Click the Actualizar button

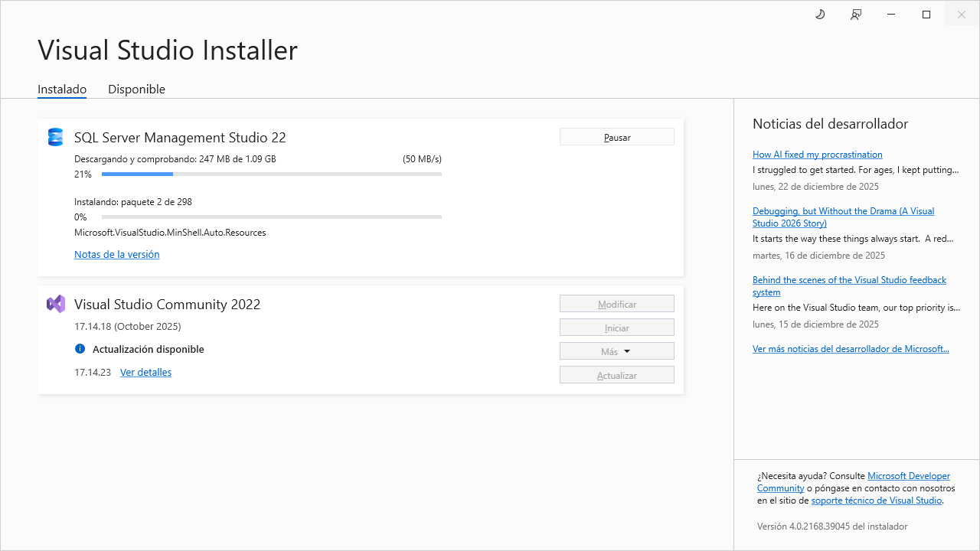tap(617, 375)
